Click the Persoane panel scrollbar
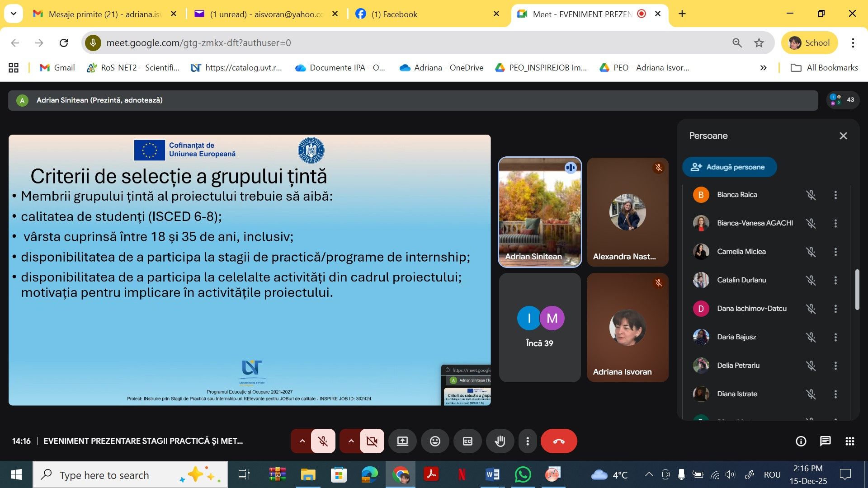Image resolution: width=868 pixels, height=488 pixels. [x=857, y=289]
